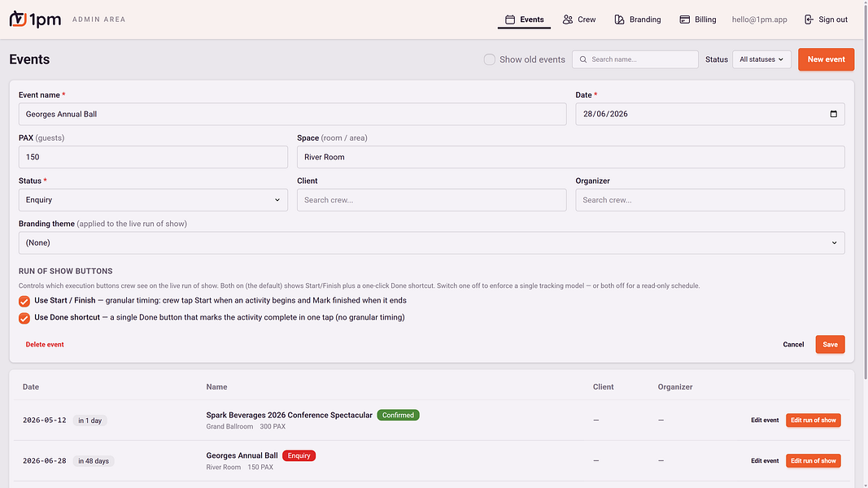The width and height of the screenshot is (868, 488).
Task: Click the Delete event link
Action: coord(45,344)
